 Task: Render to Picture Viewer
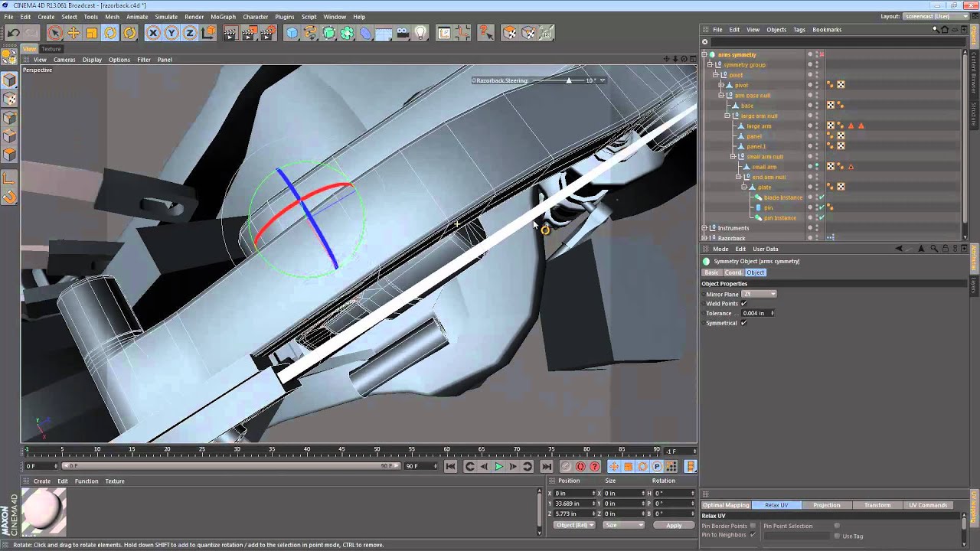pyautogui.click(x=249, y=33)
